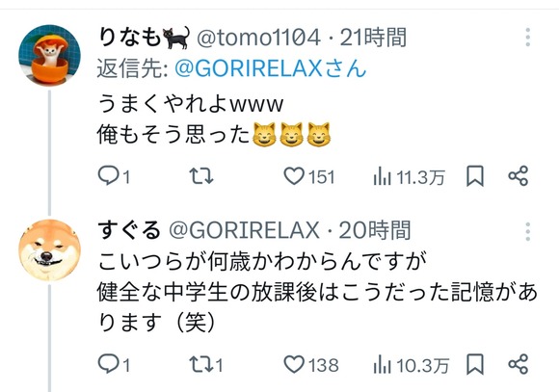Open reply on りなも's tweet
The height and width of the screenshot is (392, 559).
[114, 176]
